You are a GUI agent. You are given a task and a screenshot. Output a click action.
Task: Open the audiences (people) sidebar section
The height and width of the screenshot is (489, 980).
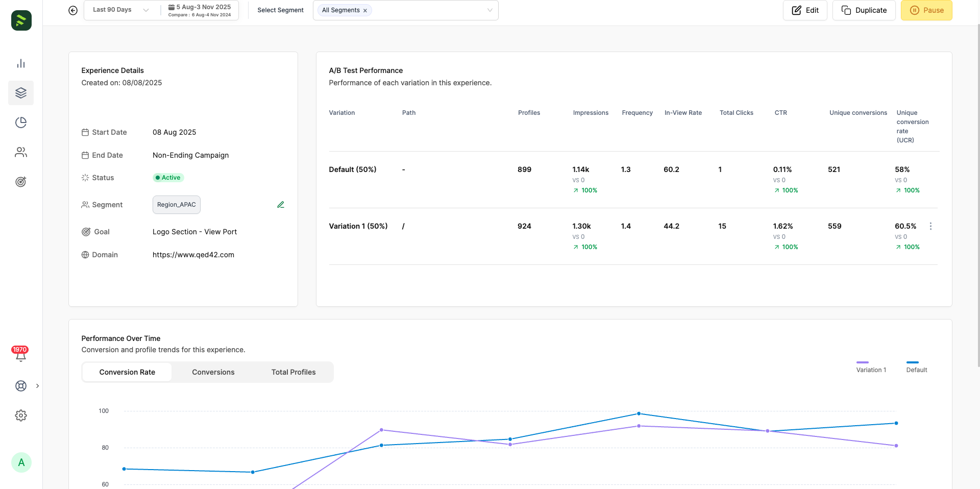pyautogui.click(x=21, y=152)
